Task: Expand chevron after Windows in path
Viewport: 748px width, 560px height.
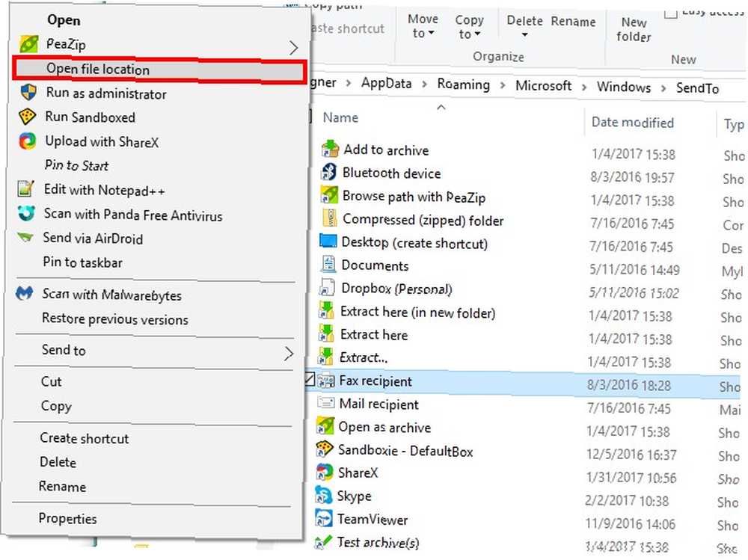Action: click(x=663, y=87)
